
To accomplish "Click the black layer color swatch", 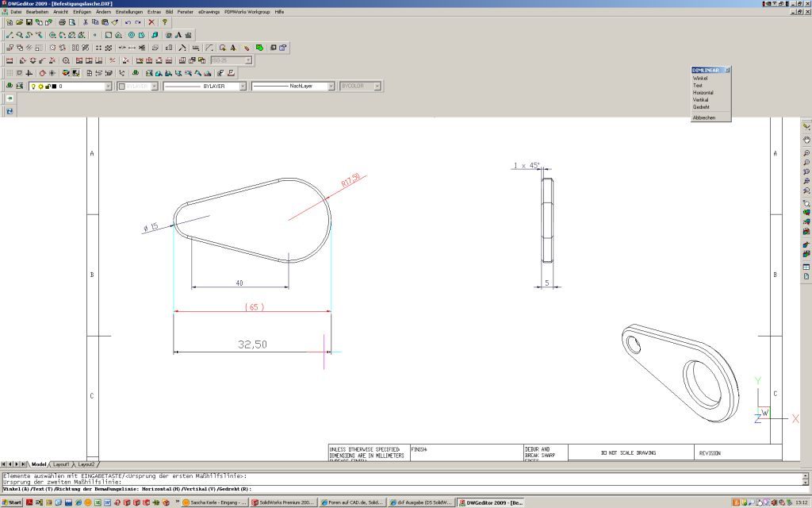I will [54, 87].
